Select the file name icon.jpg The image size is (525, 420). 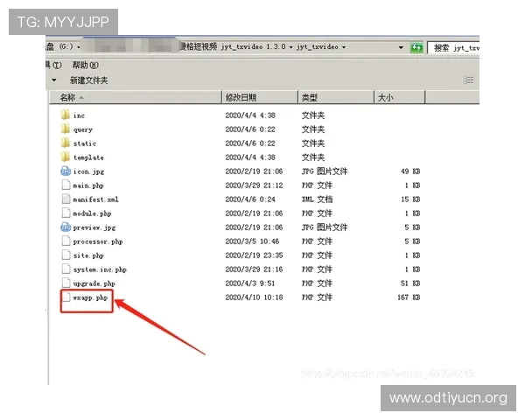click(88, 171)
